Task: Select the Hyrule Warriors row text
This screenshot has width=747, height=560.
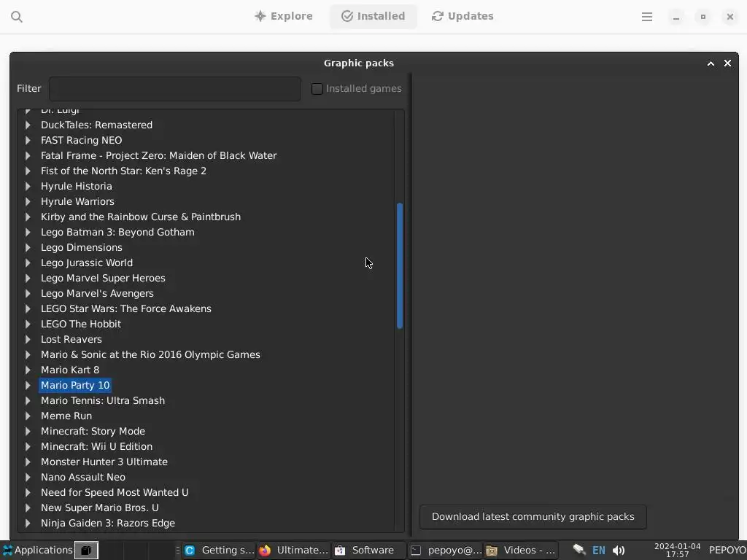Action: pyautogui.click(x=77, y=201)
